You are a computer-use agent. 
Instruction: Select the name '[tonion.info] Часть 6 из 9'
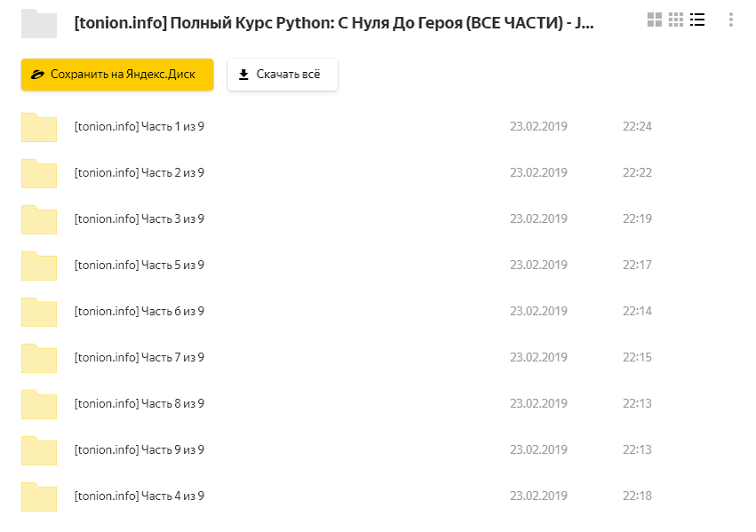[139, 312]
